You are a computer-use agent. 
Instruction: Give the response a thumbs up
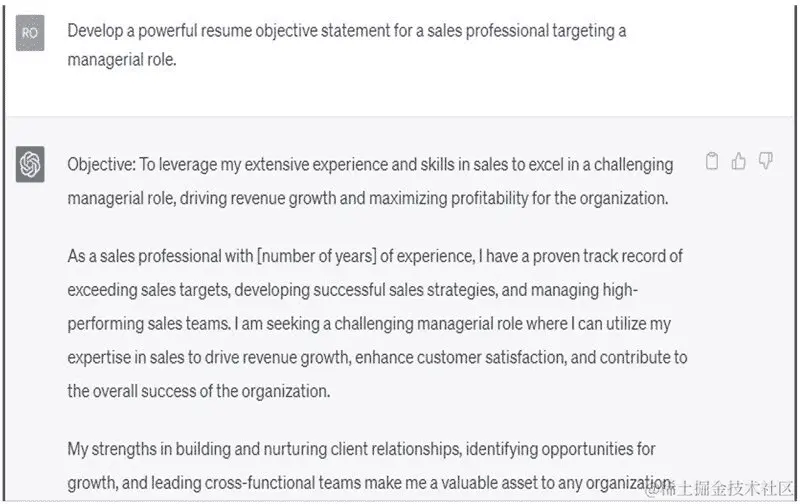tap(738, 161)
